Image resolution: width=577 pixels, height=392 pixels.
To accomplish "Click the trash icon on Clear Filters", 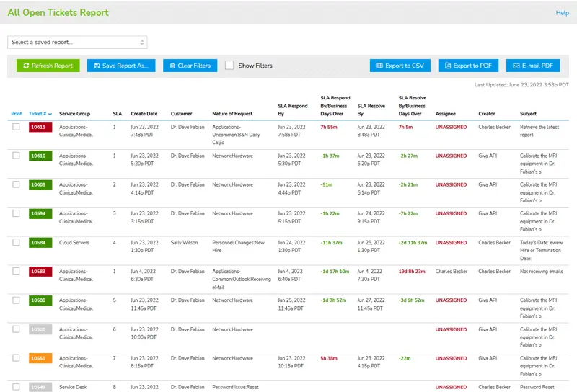I will (172, 66).
